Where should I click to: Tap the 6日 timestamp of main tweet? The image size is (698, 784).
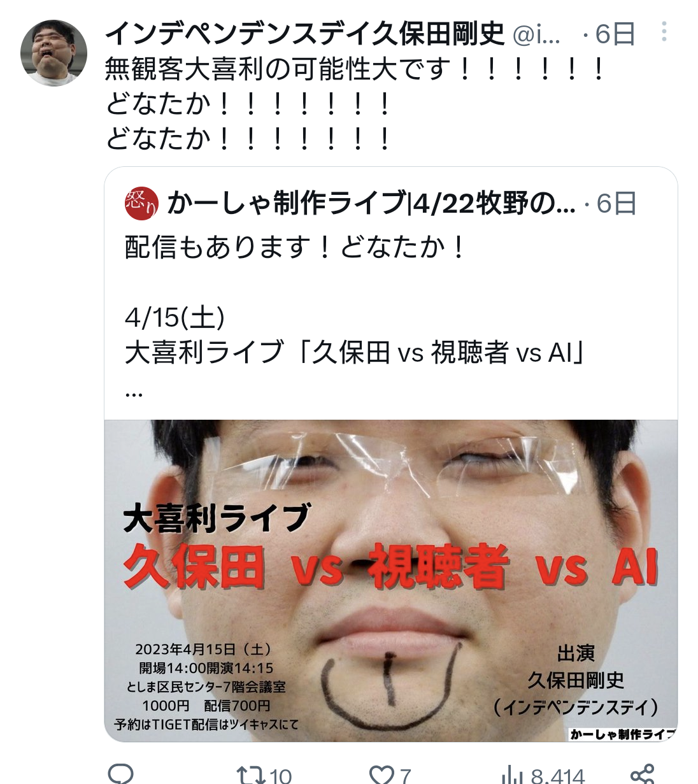615,34
